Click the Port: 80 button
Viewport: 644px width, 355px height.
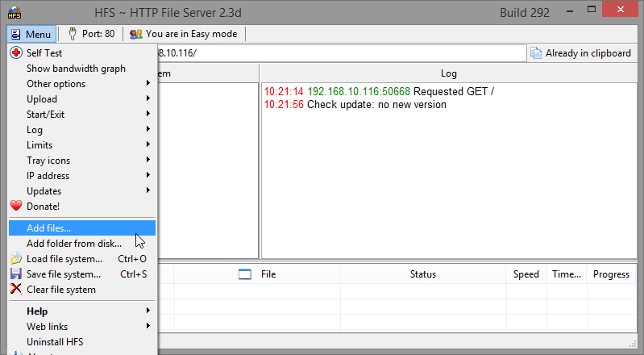tap(91, 34)
